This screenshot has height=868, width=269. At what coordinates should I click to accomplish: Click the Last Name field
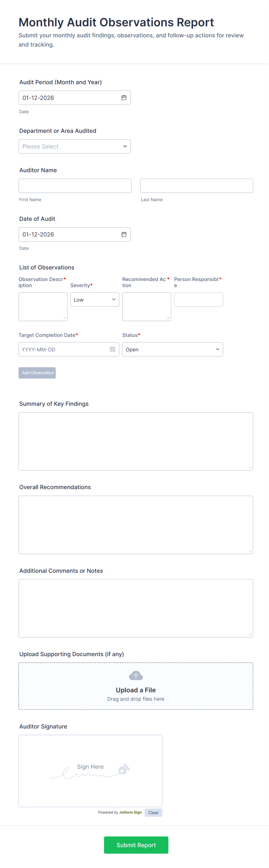tap(196, 186)
